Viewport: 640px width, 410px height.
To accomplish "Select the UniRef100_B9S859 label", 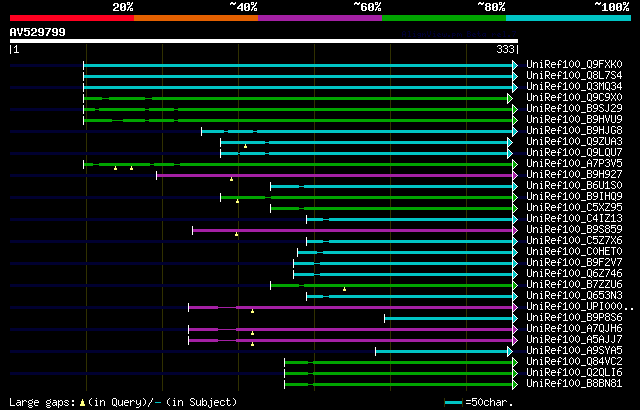I will point(574,230).
